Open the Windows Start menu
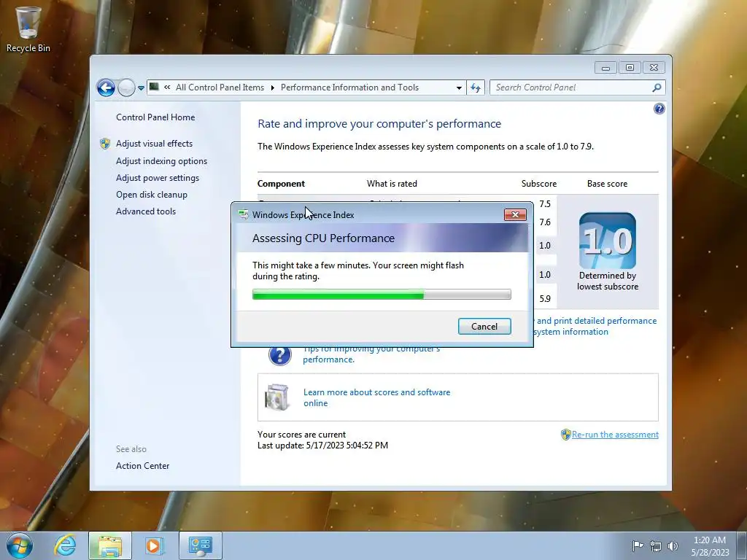Screen dimensions: 747x560 coord(19,545)
